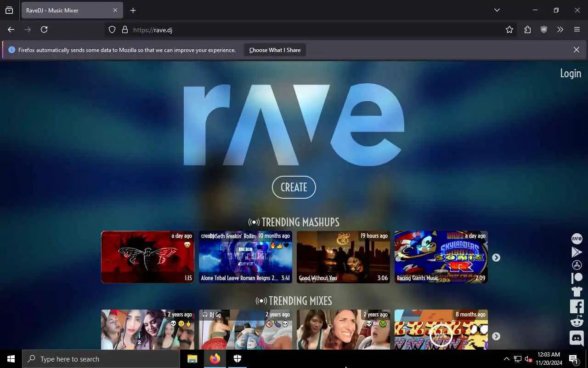This screenshot has width=588, height=368.
Task: Open the 12:03 AM clock and date
Action: point(548,359)
